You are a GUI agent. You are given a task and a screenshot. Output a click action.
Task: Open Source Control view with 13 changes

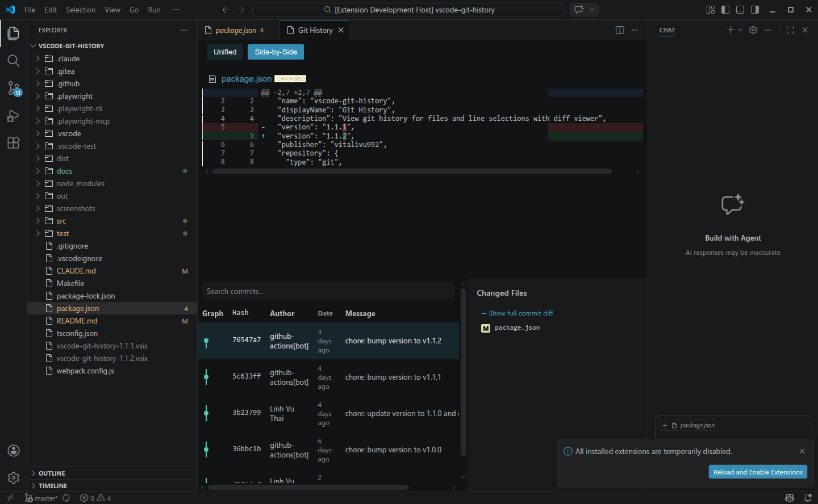pyautogui.click(x=14, y=88)
